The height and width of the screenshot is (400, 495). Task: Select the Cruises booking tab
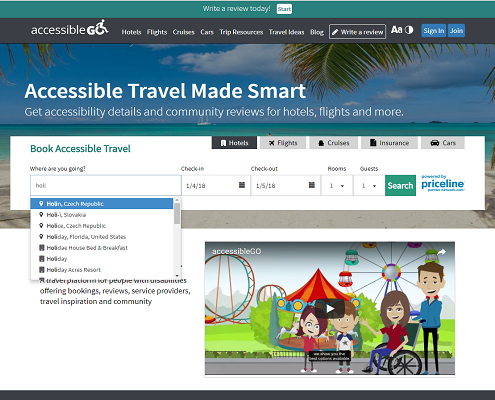pyautogui.click(x=333, y=143)
